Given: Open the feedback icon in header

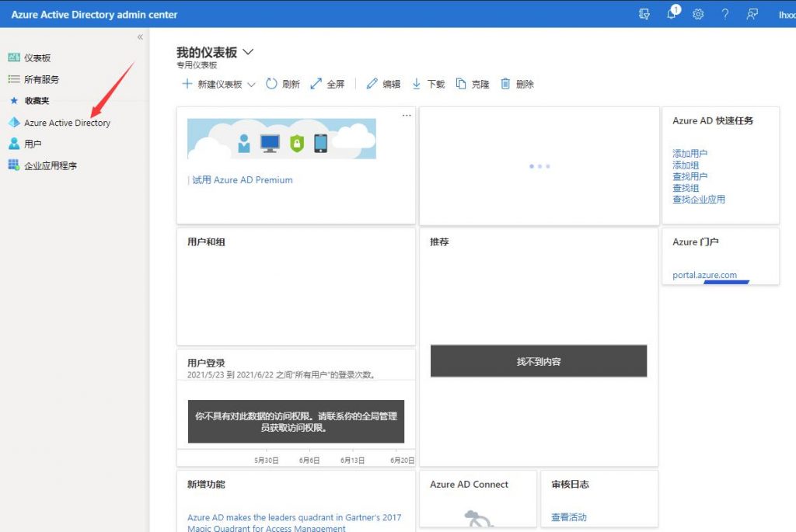Looking at the screenshot, I should pos(752,14).
